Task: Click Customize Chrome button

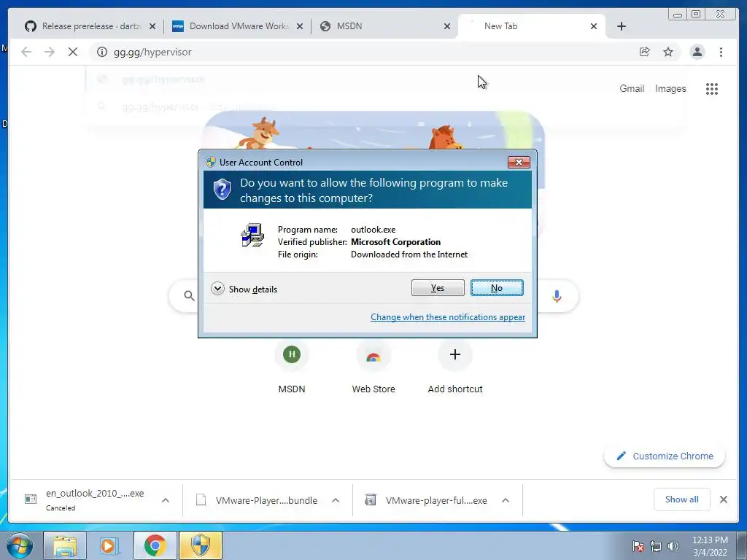Action: [x=665, y=456]
